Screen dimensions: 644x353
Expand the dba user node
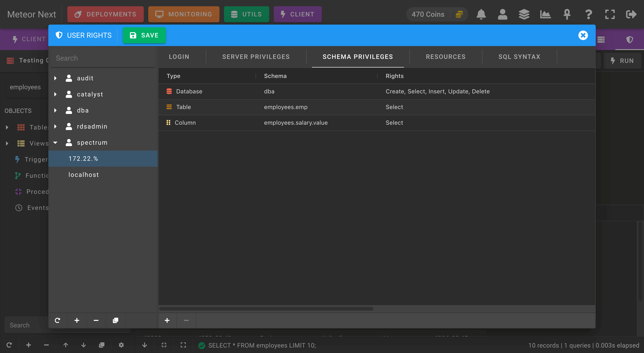pos(55,110)
